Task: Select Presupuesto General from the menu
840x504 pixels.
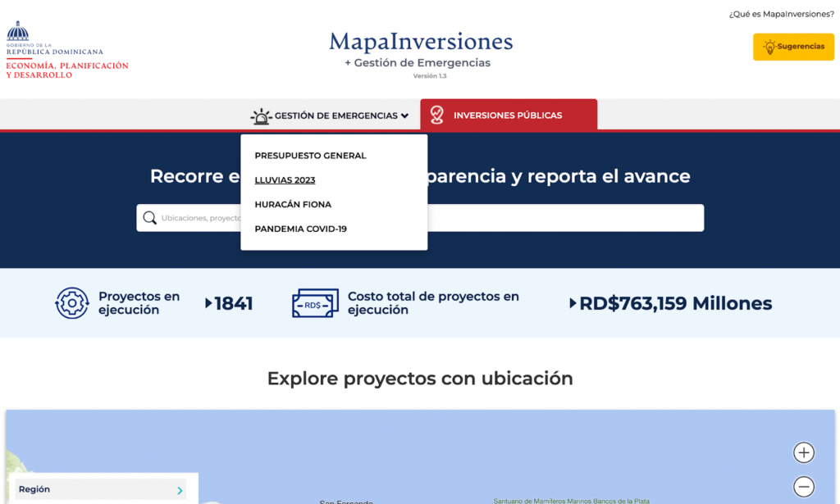Action: point(310,156)
